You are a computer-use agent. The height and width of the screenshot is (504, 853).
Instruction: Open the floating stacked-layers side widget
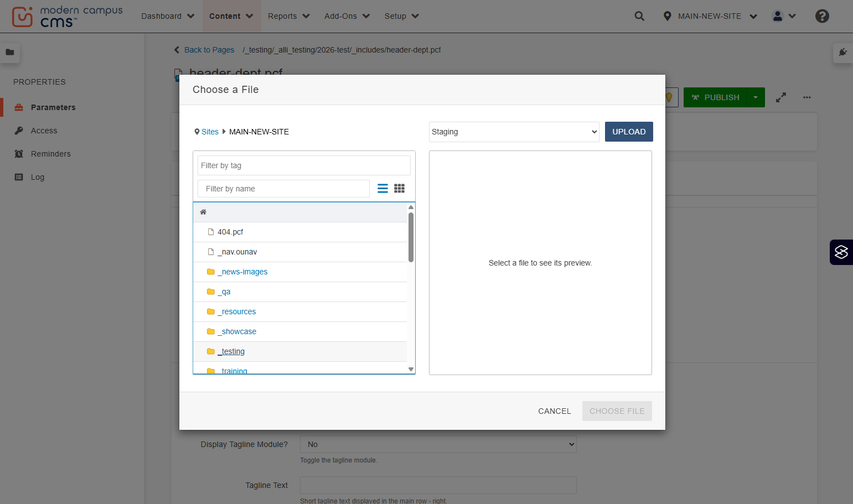841,252
